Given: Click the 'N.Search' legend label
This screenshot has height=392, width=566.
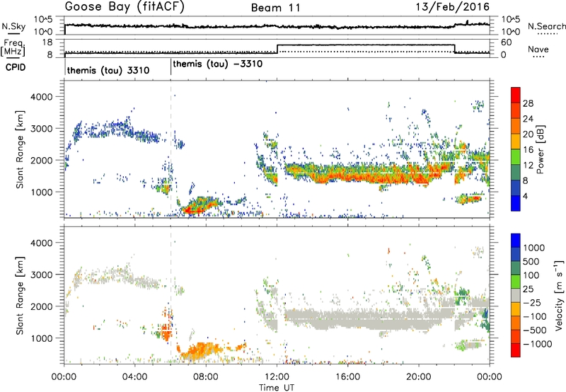Looking at the screenshot, I should point(546,26).
